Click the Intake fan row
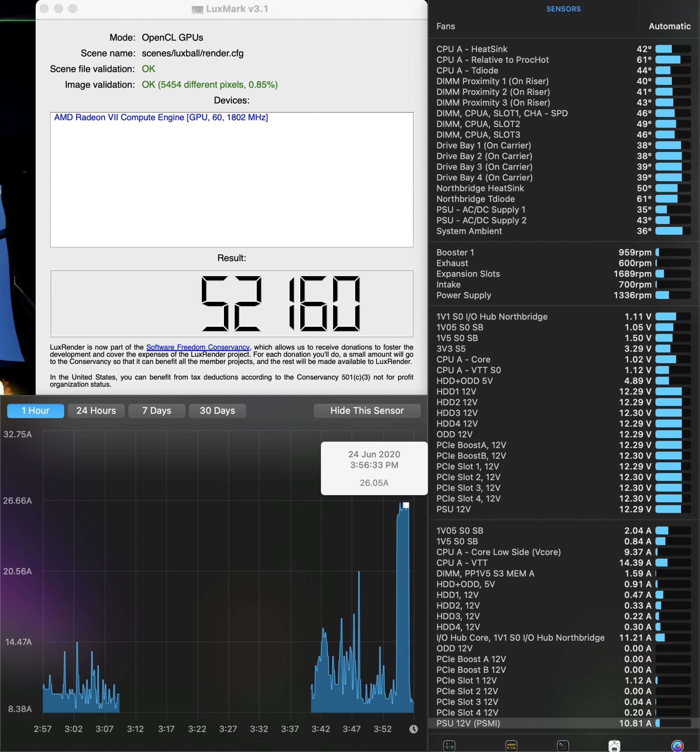This screenshot has height=752, width=700. point(564,285)
